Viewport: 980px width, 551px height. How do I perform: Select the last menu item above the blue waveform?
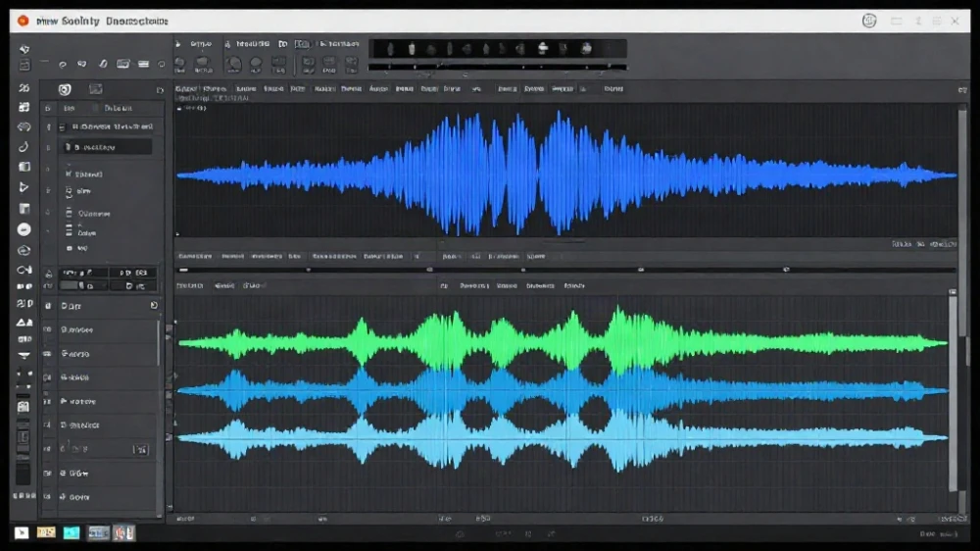[613, 89]
